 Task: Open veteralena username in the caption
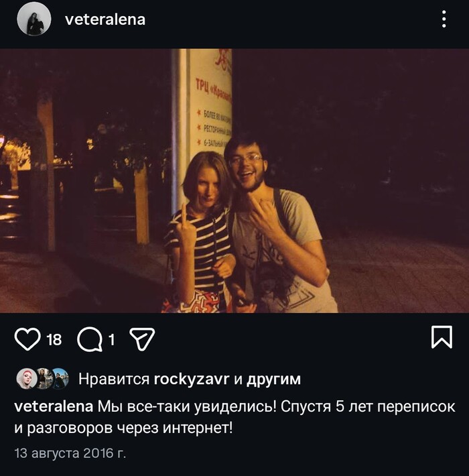(x=54, y=407)
